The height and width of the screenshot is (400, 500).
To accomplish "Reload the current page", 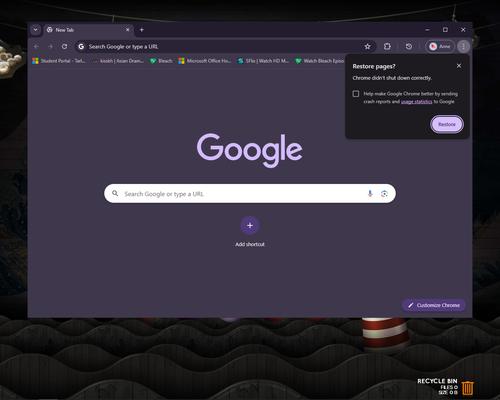I will pyautogui.click(x=64, y=46).
